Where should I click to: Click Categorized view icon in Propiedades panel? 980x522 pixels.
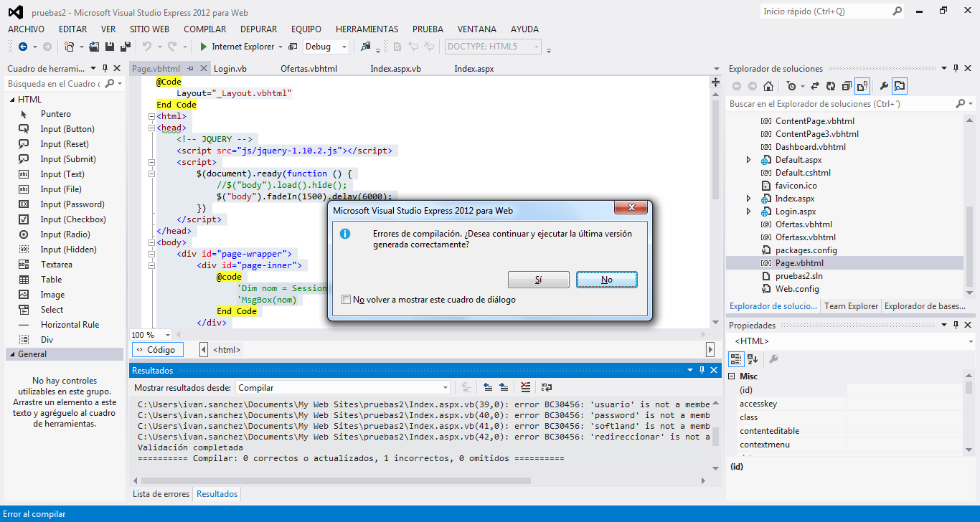tap(737, 359)
